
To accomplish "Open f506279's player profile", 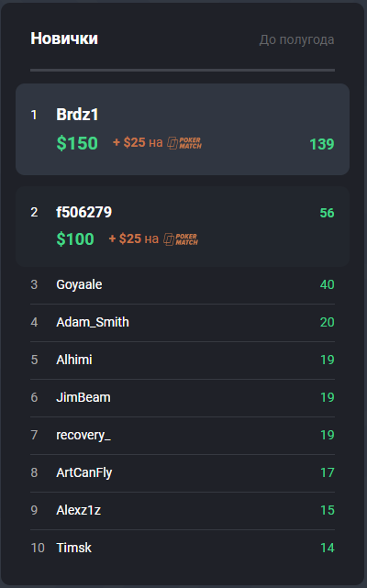I will [x=84, y=212].
